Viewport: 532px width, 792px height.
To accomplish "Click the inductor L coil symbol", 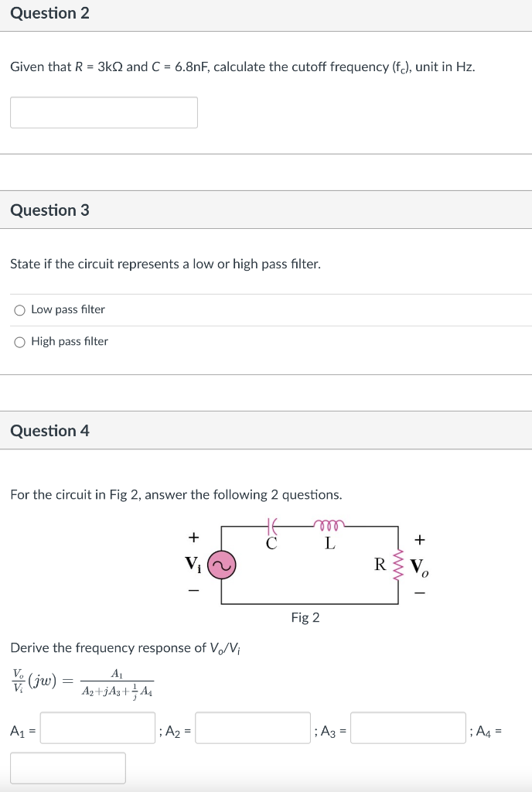I will click(329, 524).
